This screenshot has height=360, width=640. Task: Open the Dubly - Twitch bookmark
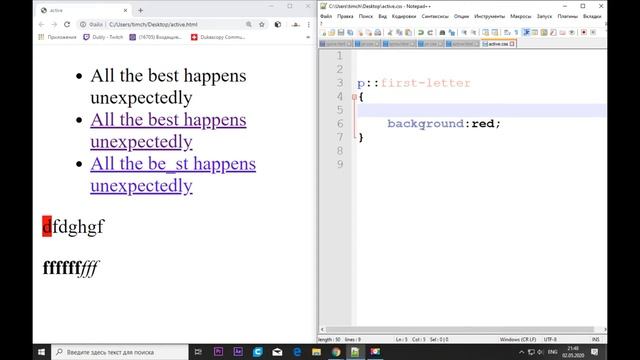click(103, 37)
